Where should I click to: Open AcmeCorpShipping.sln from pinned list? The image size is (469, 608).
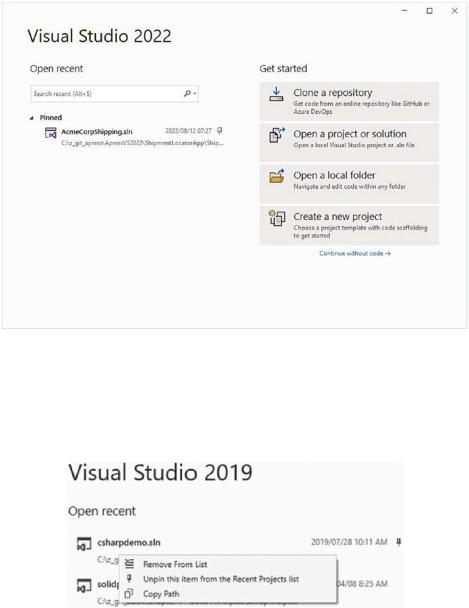pos(134,137)
